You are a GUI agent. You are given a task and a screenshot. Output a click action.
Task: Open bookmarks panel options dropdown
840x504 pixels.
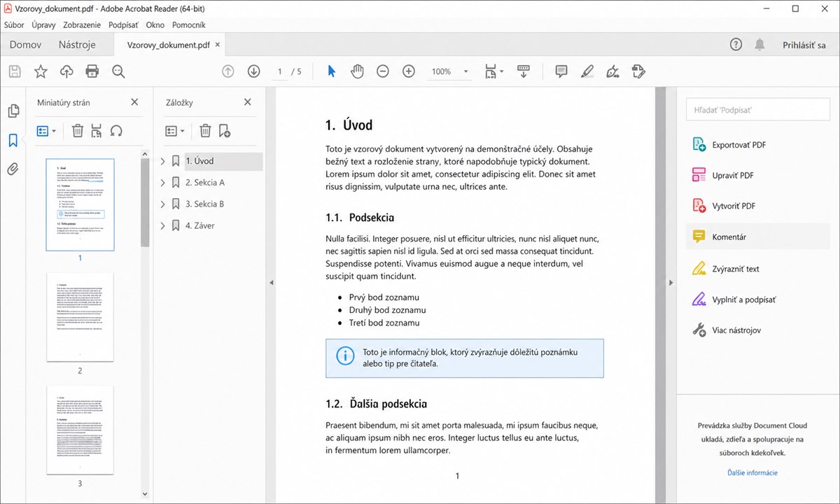point(175,131)
